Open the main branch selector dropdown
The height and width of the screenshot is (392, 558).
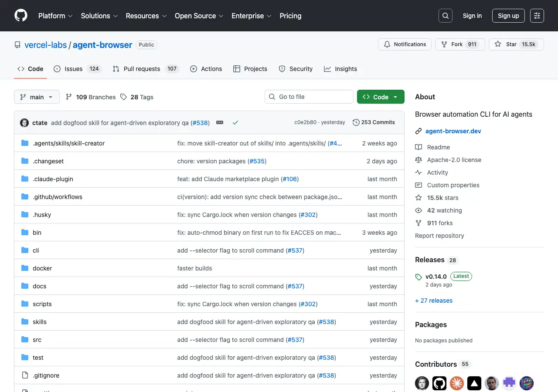(37, 97)
